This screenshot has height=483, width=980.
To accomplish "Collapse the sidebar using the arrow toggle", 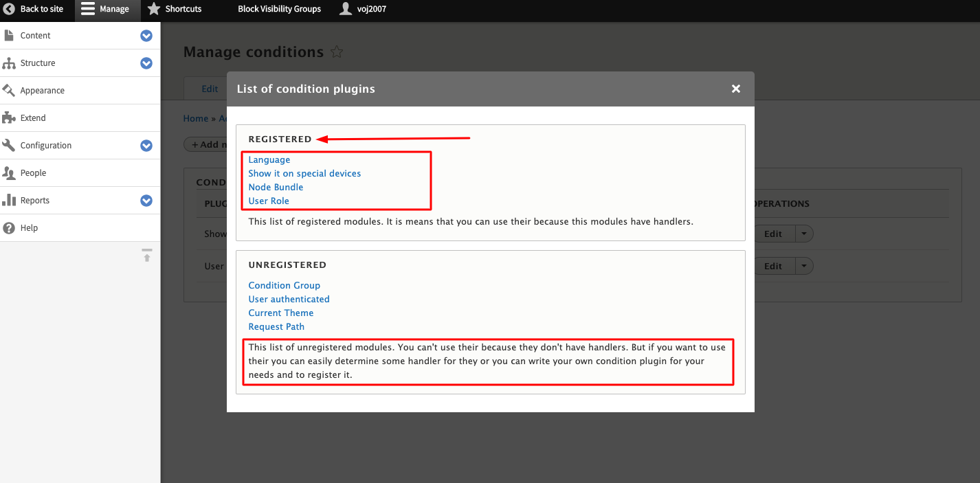I will point(146,256).
